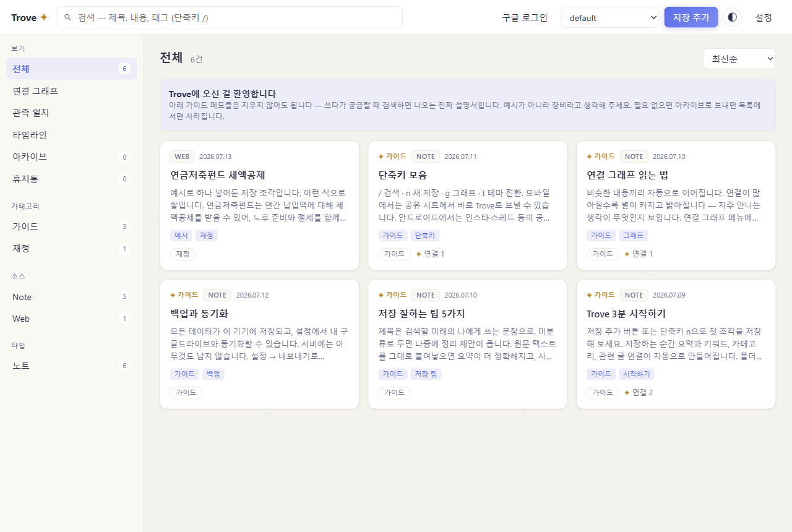The height and width of the screenshot is (532, 792).
Task: Click 연결 1 star on 연결 그래프 읽는 법 card
Action: point(639,254)
